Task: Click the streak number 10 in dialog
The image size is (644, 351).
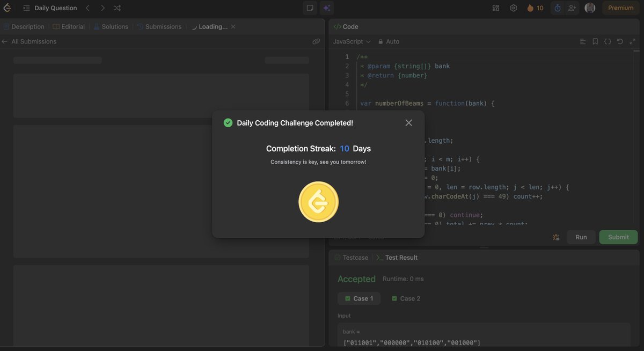Action: coord(345,149)
